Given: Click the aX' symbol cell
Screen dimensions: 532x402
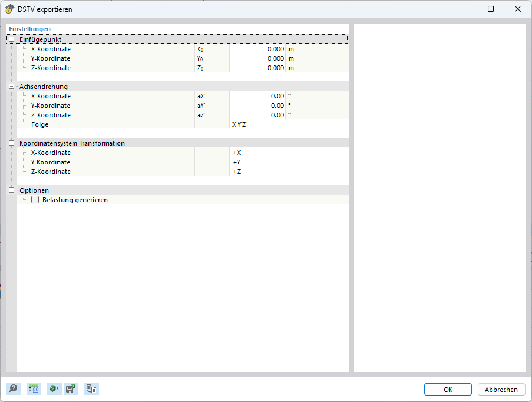Looking at the screenshot, I should coord(212,96).
